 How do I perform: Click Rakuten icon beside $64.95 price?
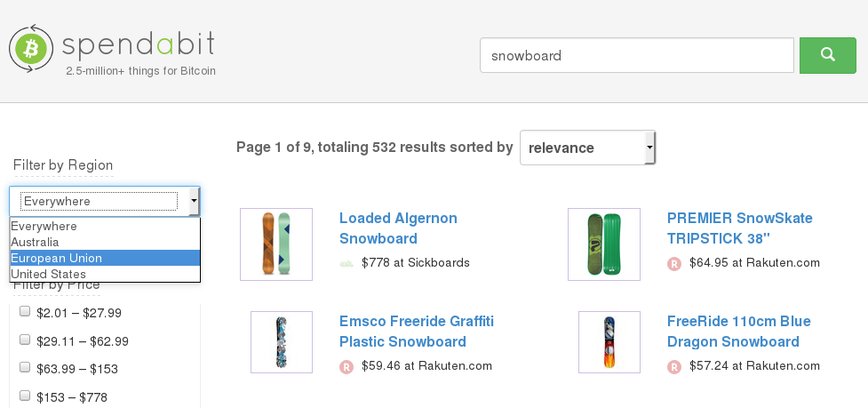pyautogui.click(x=674, y=263)
